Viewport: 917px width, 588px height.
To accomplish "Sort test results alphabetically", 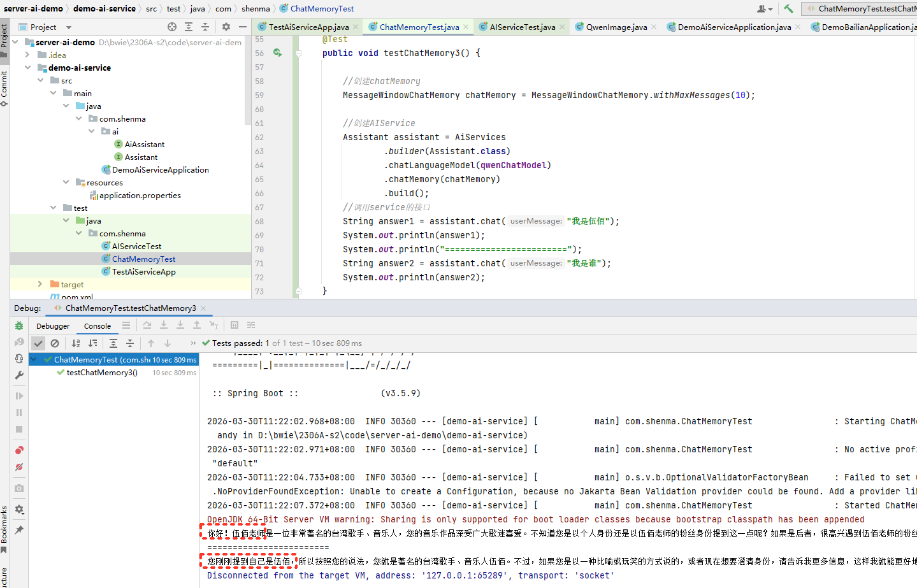I will coord(76,343).
